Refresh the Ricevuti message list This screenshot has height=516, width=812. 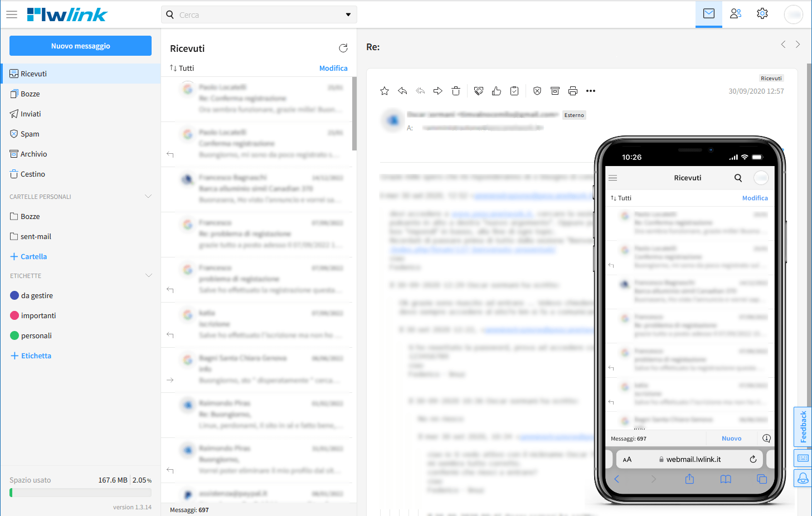(343, 48)
